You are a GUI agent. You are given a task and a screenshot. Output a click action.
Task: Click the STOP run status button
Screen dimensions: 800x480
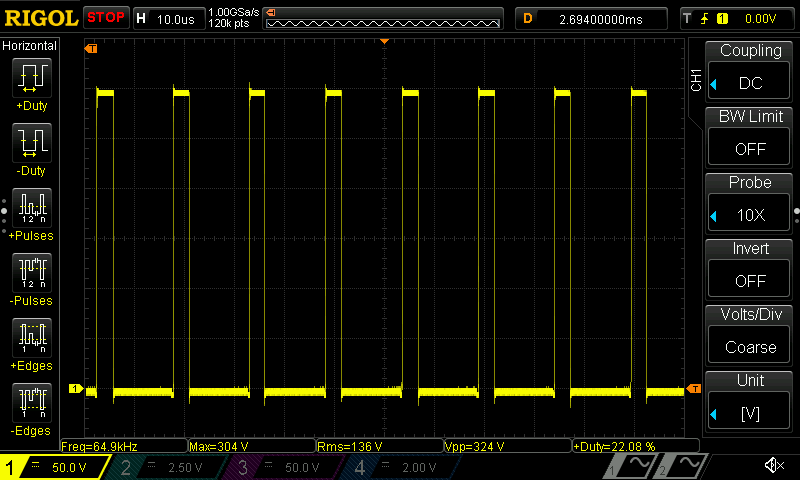point(105,18)
